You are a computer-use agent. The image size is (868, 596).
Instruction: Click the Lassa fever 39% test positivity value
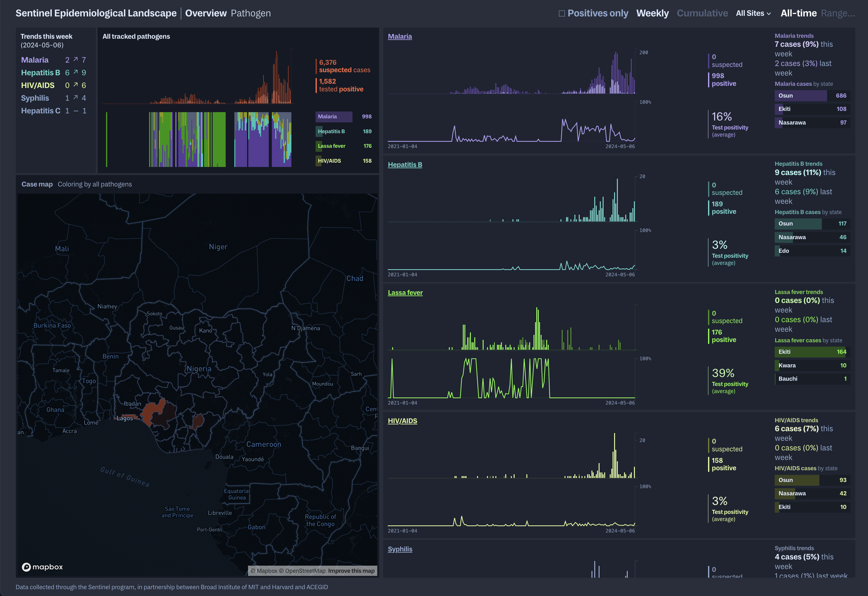(x=723, y=373)
